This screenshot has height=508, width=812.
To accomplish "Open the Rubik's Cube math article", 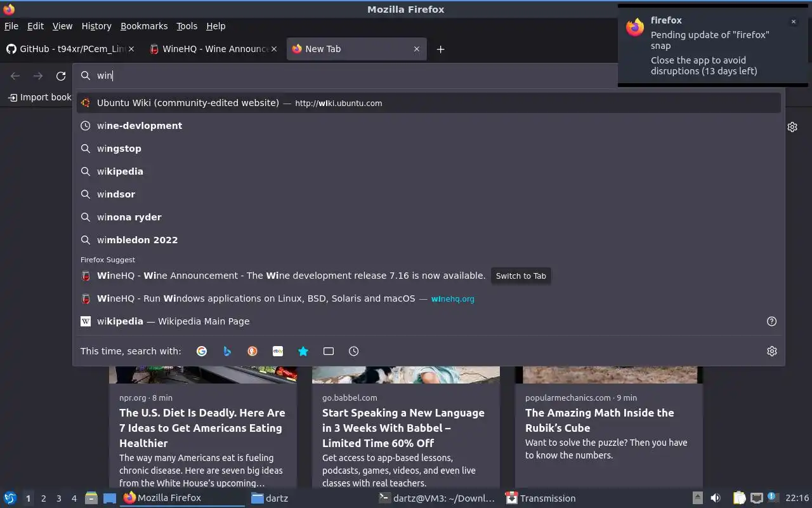I will (x=609, y=427).
